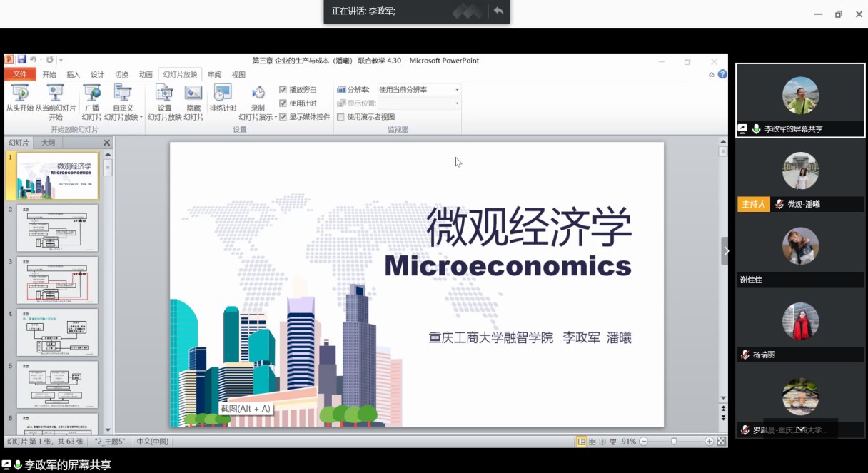This screenshot has height=473, width=868.
Task: Click 从头开始 slideshow icon
Action: pyautogui.click(x=20, y=93)
